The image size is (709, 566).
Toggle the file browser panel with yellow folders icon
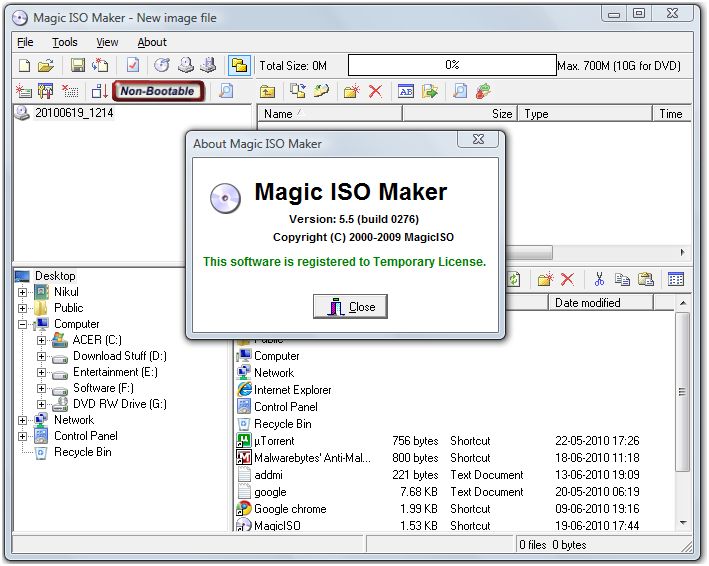(x=239, y=66)
